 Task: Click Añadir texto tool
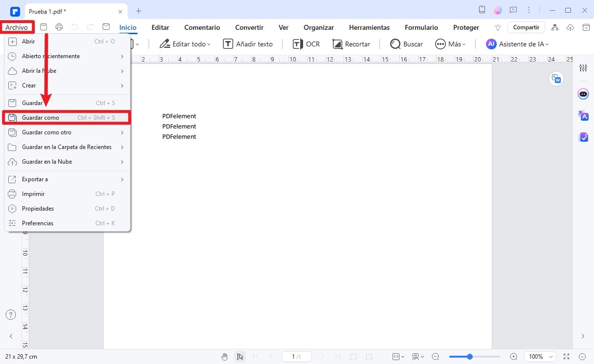[248, 44]
